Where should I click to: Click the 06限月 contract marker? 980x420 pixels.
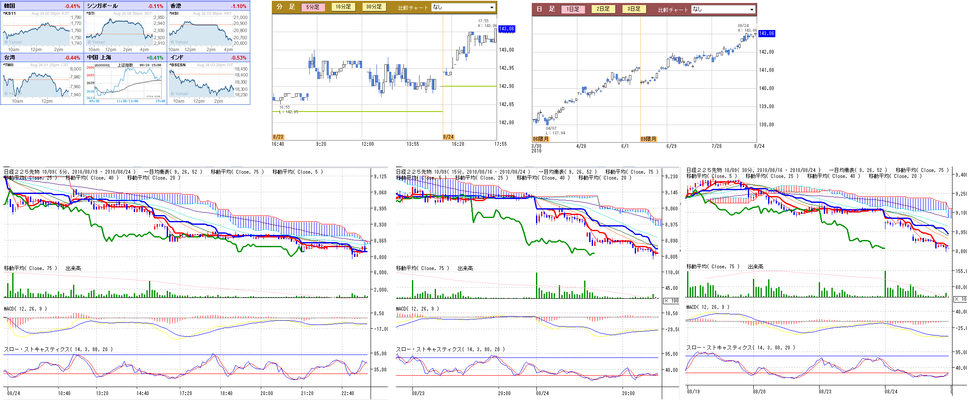click(x=541, y=139)
